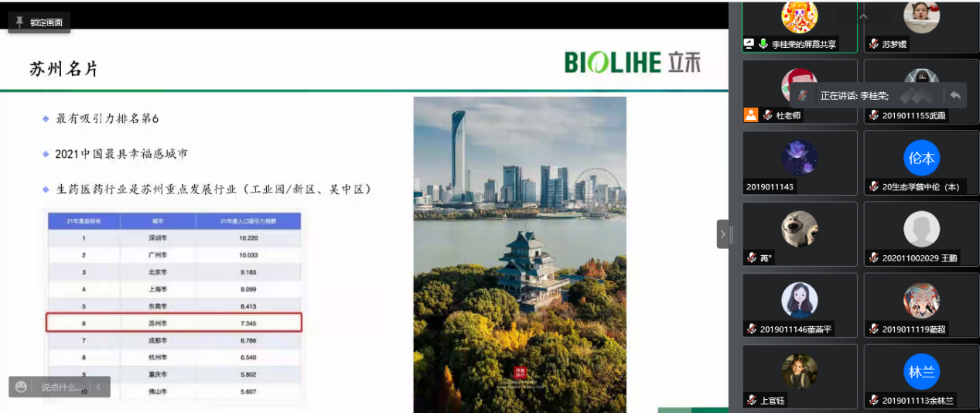This screenshot has width=980, height=413.
Task: Click muted mic icon next to 苏梦媛
Action: 873,44
